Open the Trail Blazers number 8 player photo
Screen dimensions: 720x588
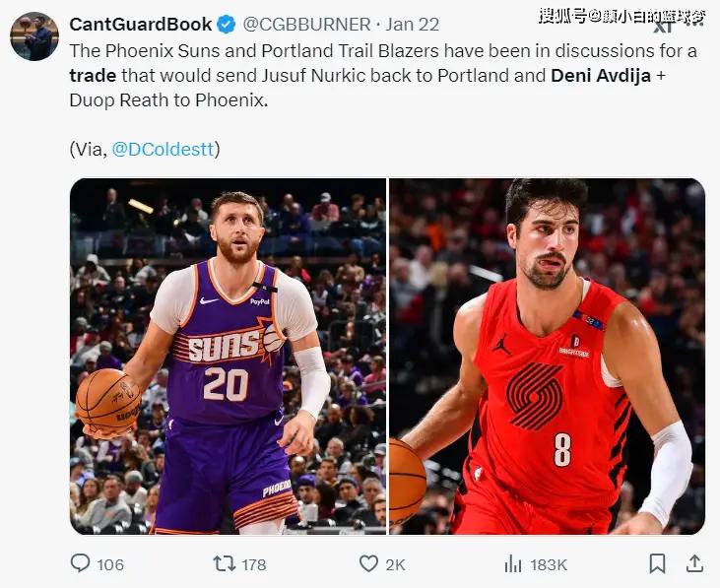[x=547, y=357]
